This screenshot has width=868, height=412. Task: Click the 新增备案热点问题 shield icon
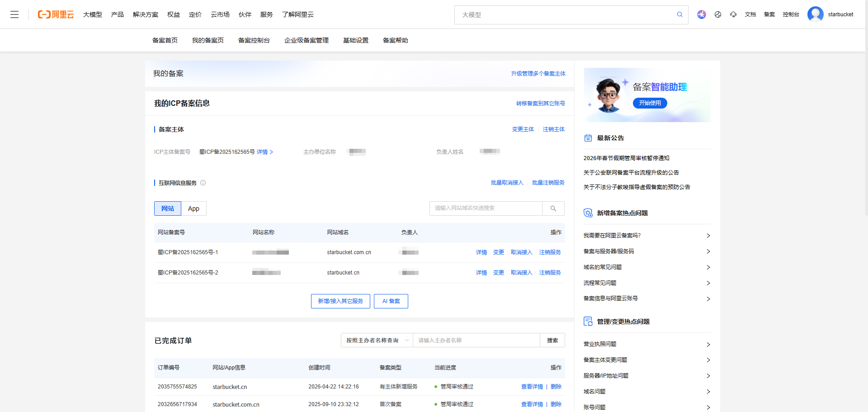coord(588,213)
